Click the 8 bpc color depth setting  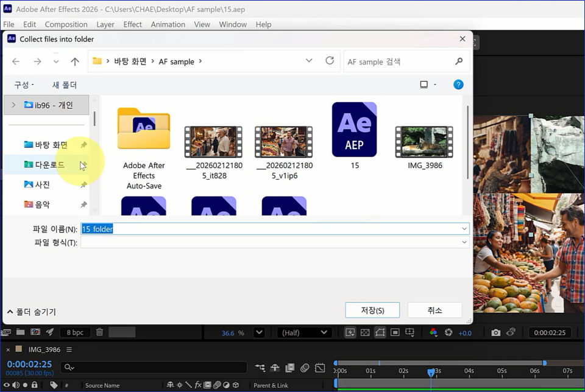coord(75,332)
